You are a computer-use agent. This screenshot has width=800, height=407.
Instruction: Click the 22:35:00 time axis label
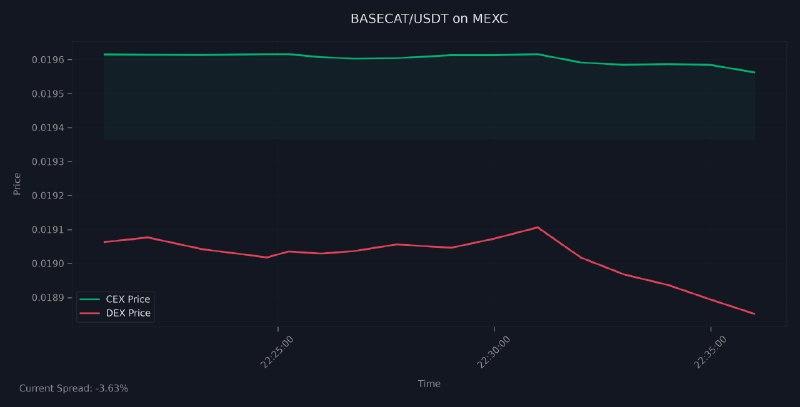pyautogui.click(x=710, y=352)
